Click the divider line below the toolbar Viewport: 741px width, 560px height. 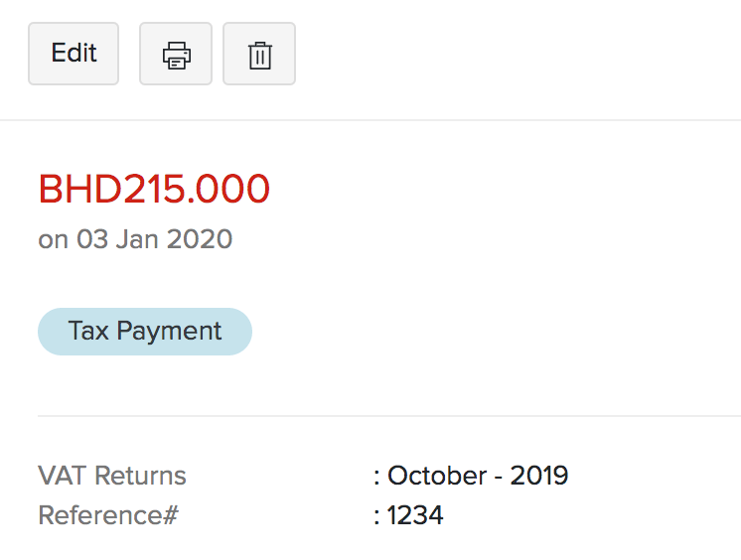pyautogui.click(x=370, y=120)
